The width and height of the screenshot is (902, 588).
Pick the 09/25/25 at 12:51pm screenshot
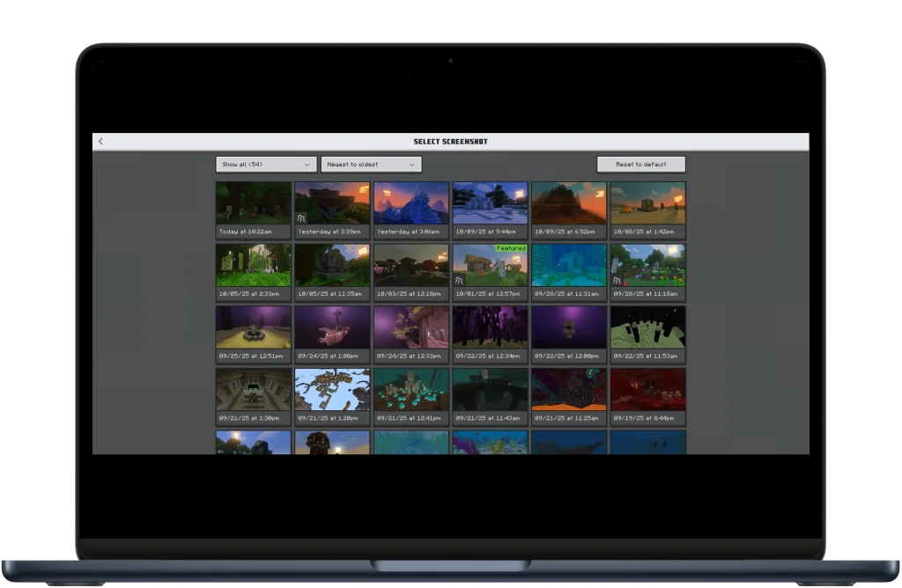pos(253,334)
